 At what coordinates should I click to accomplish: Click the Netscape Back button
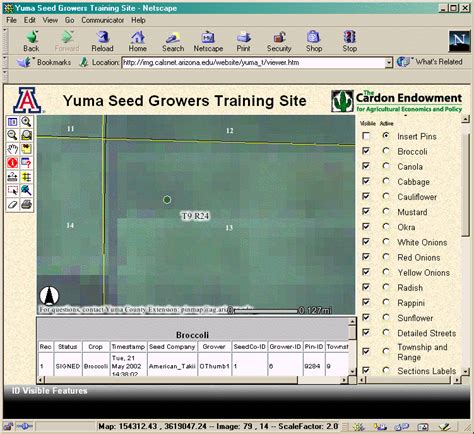(x=32, y=41)
